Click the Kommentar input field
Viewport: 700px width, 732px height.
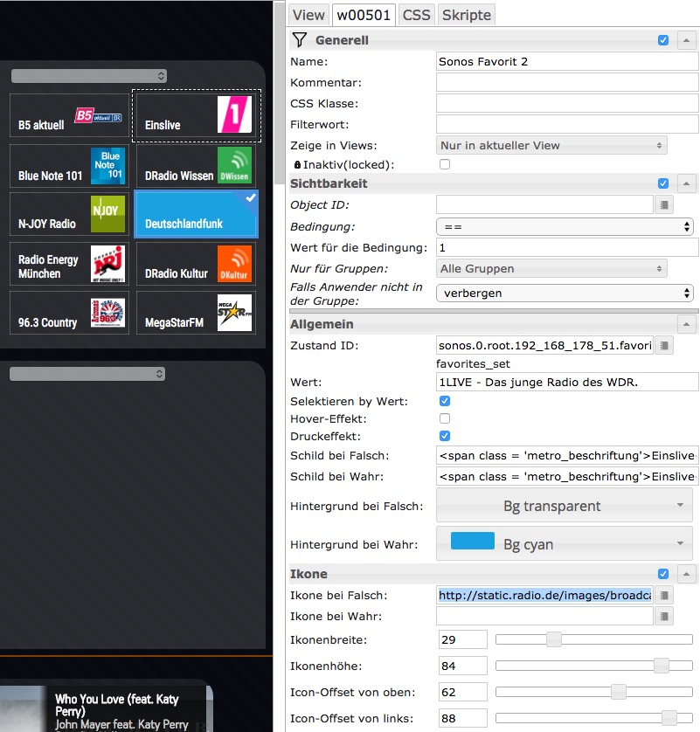click(x=566, y=83)
